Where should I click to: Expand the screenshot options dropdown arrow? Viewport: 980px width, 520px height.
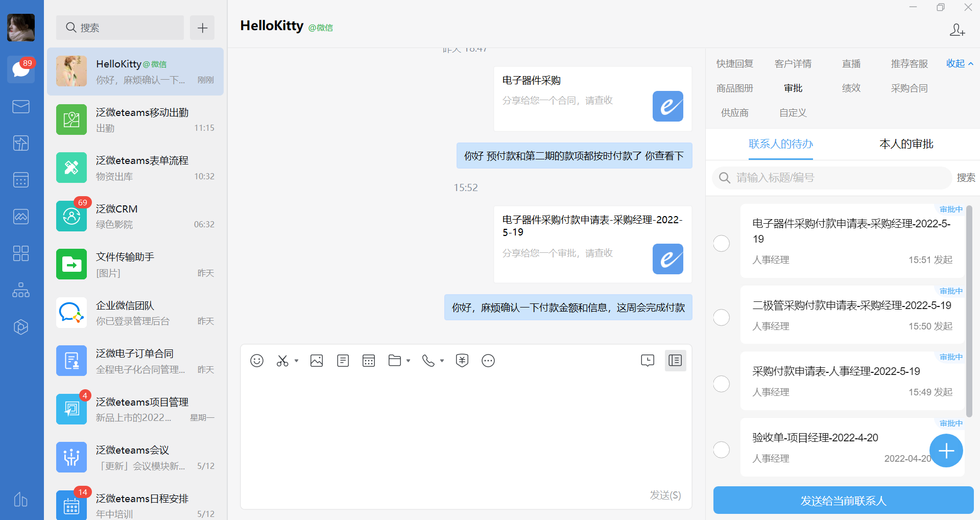click(296, 361)
